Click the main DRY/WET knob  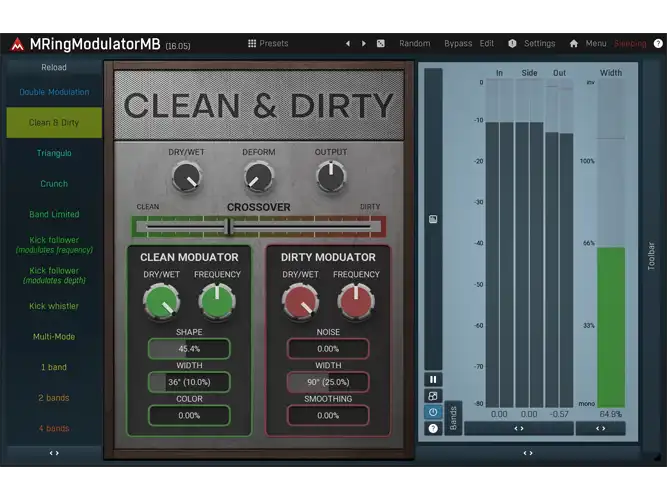pos(187,177)
